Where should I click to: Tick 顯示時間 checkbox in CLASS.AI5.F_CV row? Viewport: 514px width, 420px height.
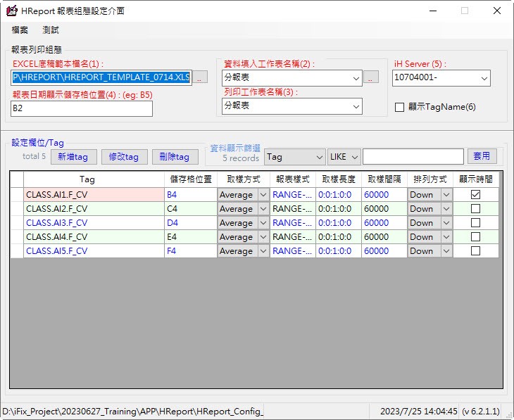click(x=475, y=251)
